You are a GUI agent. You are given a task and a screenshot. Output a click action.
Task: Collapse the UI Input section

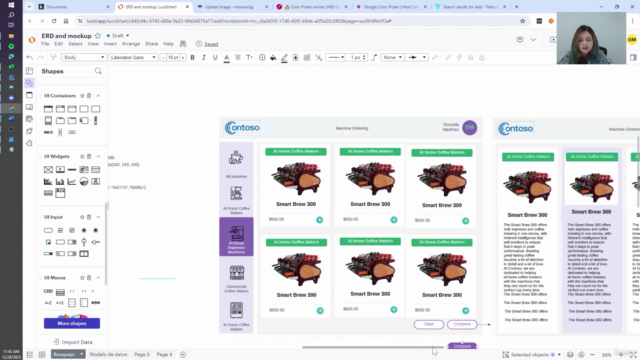[98, 217]
